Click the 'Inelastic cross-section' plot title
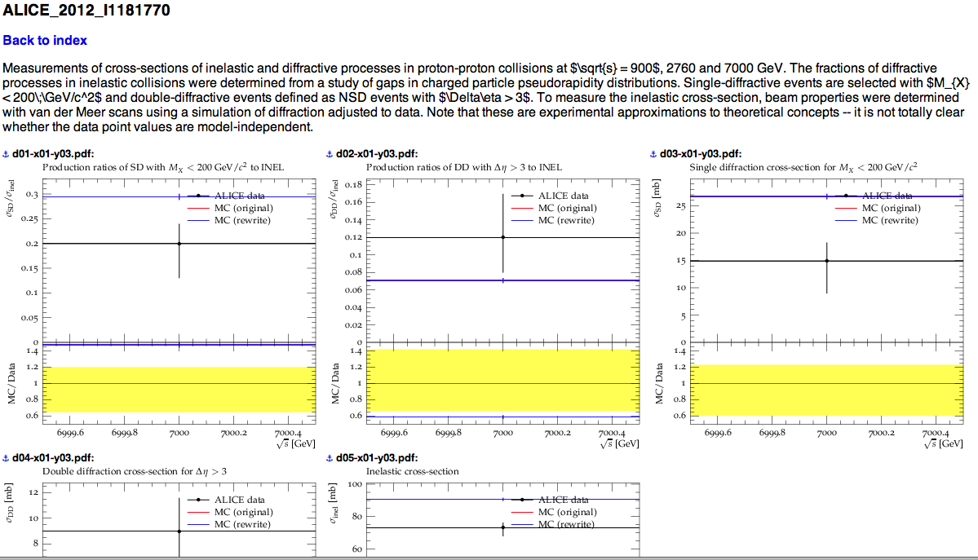 [412, 471]
